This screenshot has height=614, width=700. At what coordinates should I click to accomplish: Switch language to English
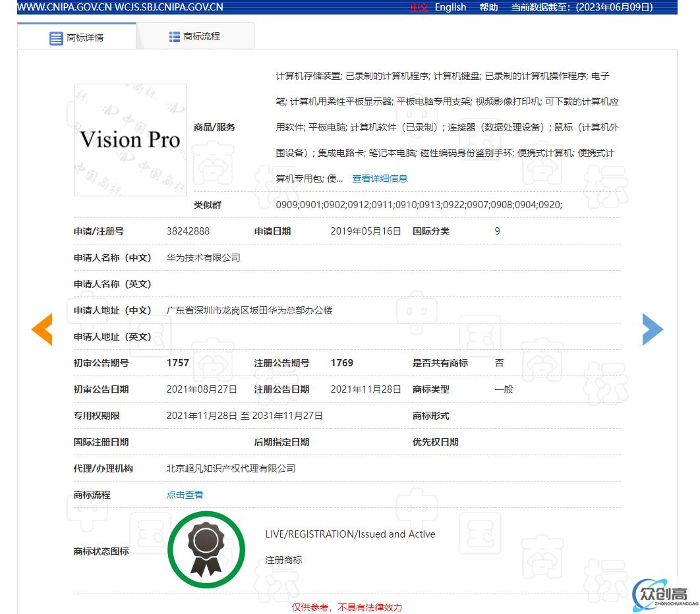(x=450, y=7)
